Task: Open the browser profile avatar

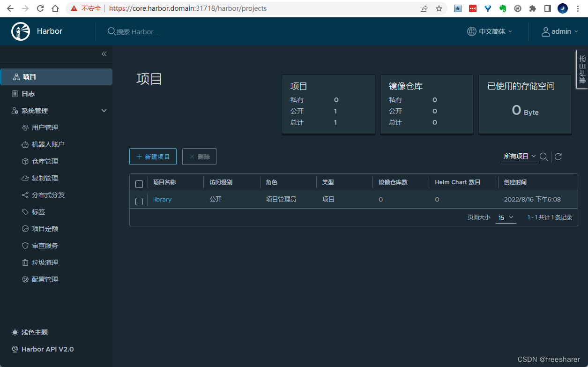Action: (563, 8)
